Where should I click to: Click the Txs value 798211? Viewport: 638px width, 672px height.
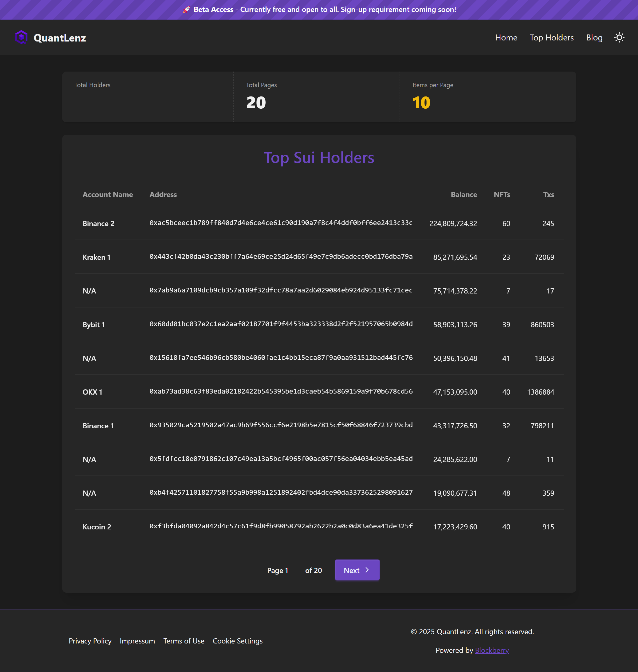542,426
